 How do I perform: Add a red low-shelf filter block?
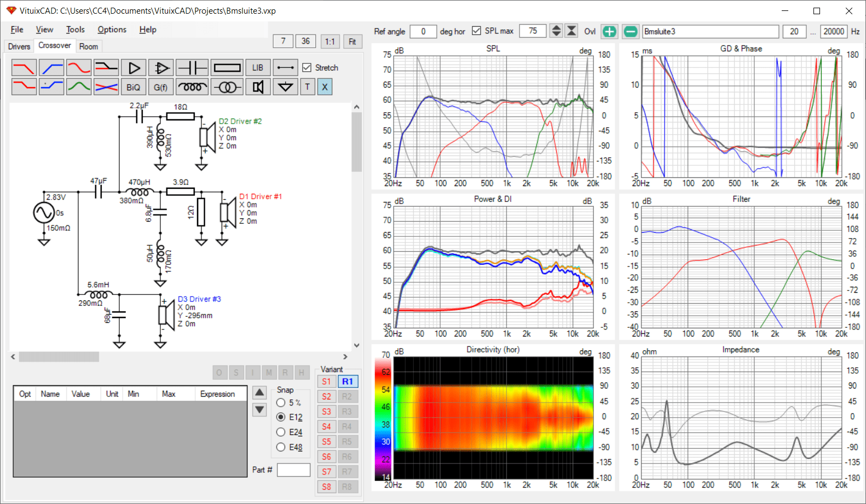(24, 86)
